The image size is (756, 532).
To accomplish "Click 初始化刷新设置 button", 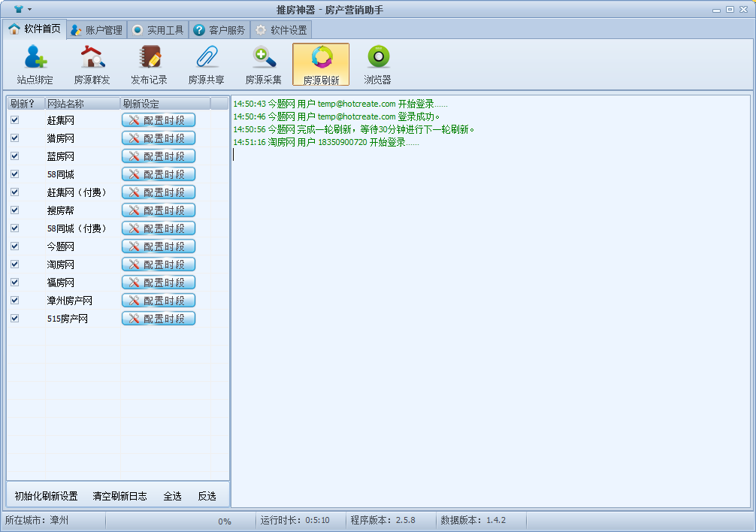I will coord(47,496).
